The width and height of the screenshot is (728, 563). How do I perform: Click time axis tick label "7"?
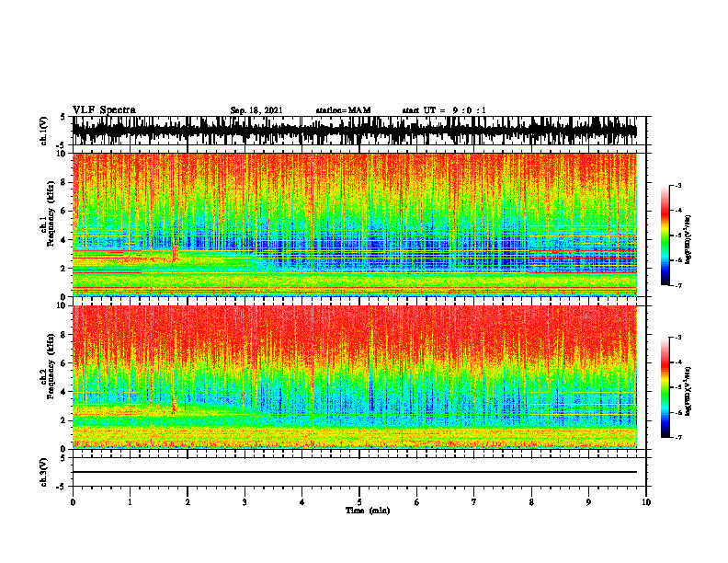[x=474, y=502]
